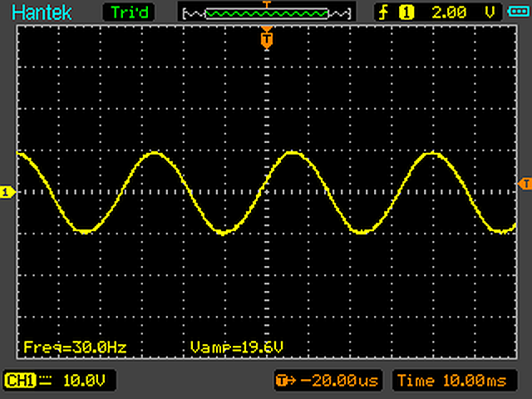Click the -20.00us trigger offset readout
Viewport: 532px width, 399px height.
[328, 381]
